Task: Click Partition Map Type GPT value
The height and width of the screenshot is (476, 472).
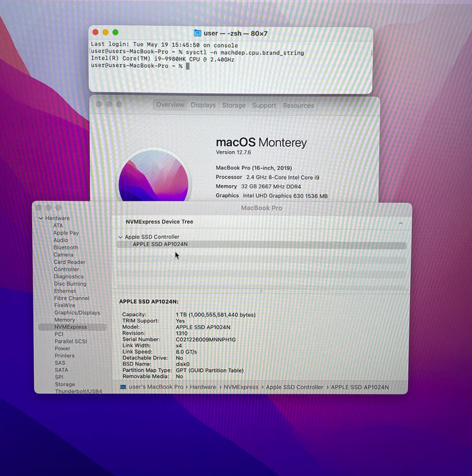Action: (x=209, y=371)
